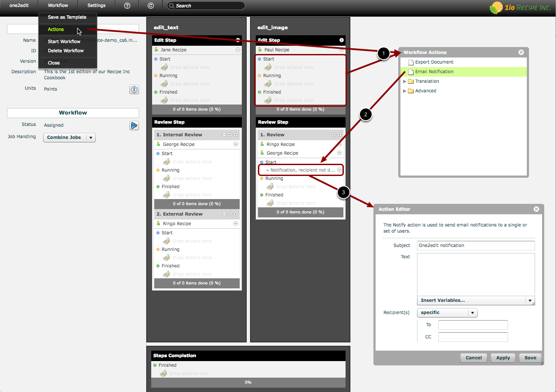Click the blue start arrow beside Assigned status
The image size is (556, 392).
134,125
